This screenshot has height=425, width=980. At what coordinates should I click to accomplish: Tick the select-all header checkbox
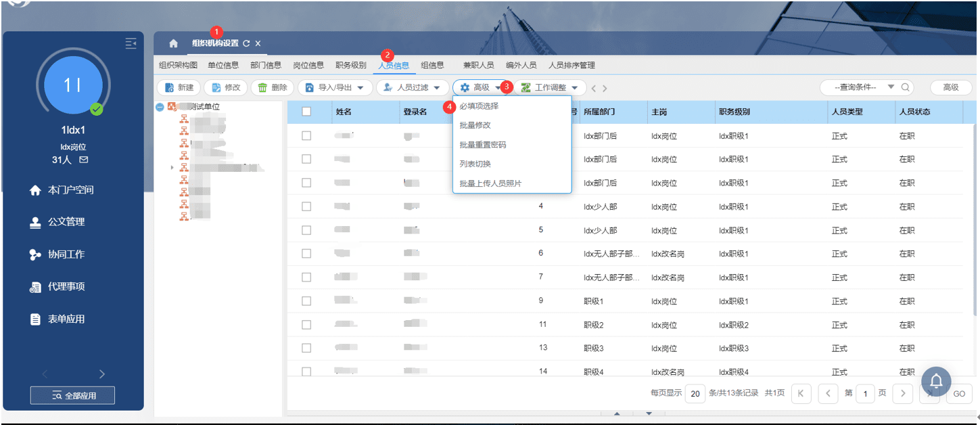tap(306, 112)
